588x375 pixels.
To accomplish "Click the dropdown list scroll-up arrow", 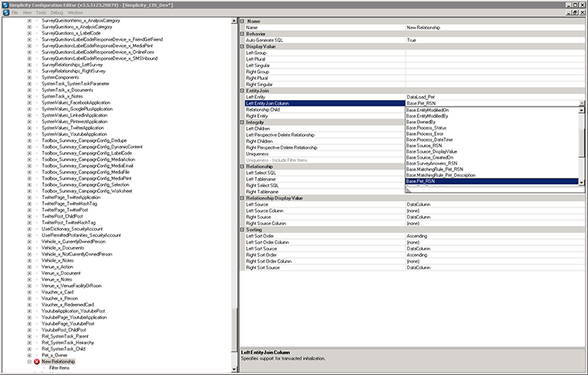I will point(581,111).
